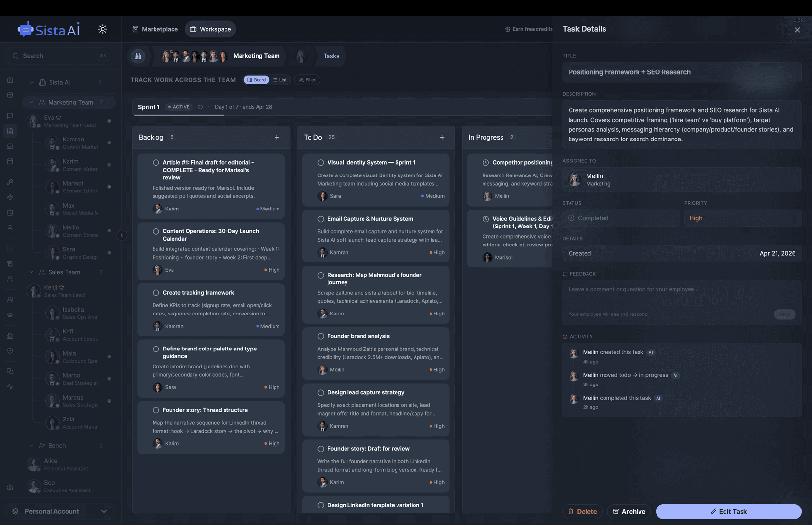Tick the Create tracking framework circle
The height and width of the screenshot is (525, 812).
(x=156, y=293)
